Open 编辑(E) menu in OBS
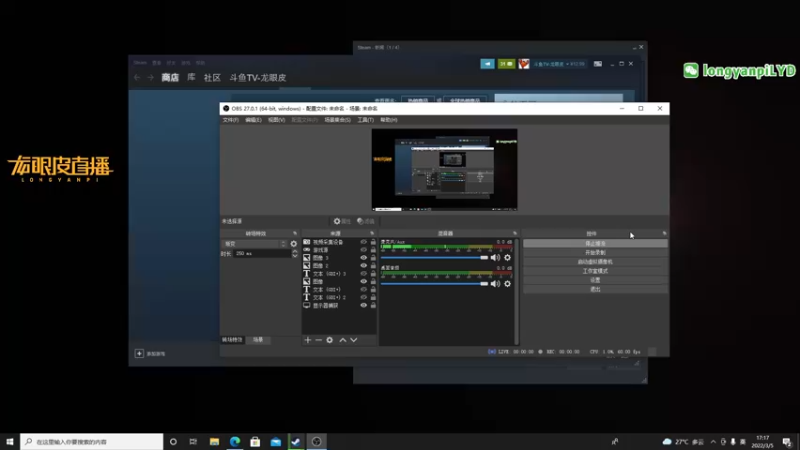The image size is (800, 450). (253, 120)
